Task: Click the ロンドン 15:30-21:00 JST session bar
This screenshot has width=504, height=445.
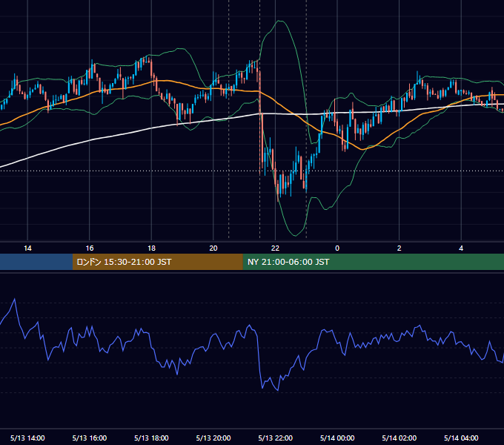Action: [x=157, y=262]
